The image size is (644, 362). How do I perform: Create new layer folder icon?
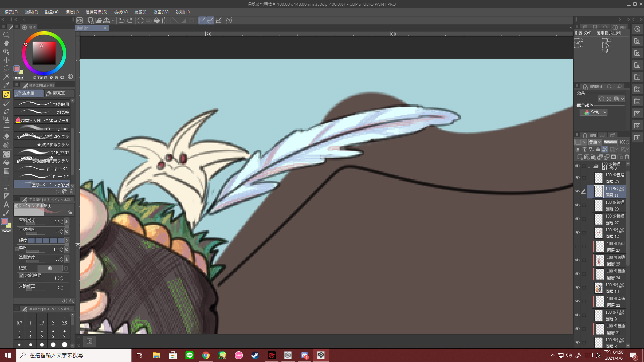coord(593,157)
